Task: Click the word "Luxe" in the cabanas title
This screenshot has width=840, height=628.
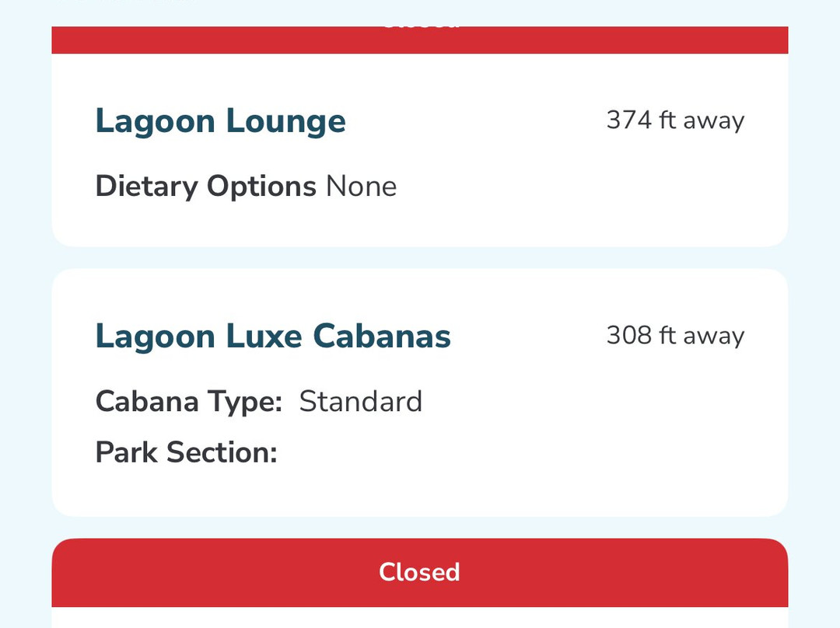Action: coord(264,337)
